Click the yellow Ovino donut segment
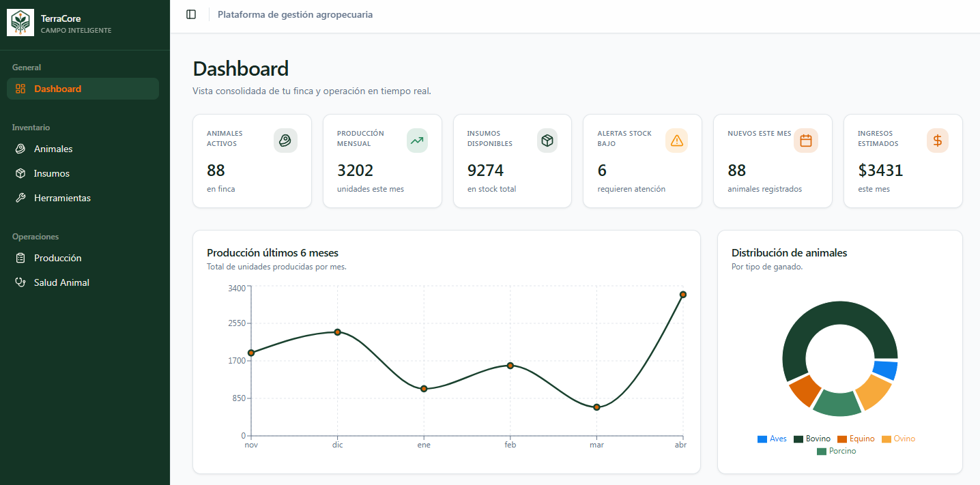Screen dimensions: 980x485 pos(874,392)
